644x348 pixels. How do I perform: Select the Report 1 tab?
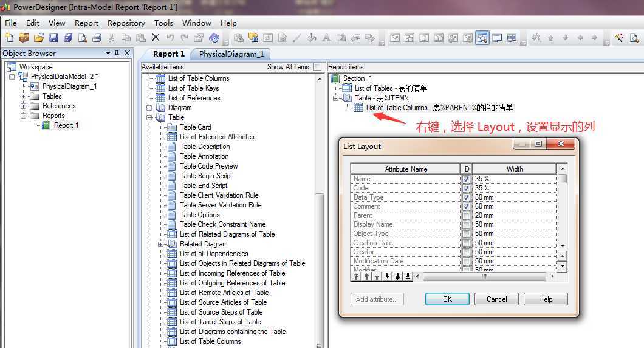pyautogui.click(x=168, y=54)
